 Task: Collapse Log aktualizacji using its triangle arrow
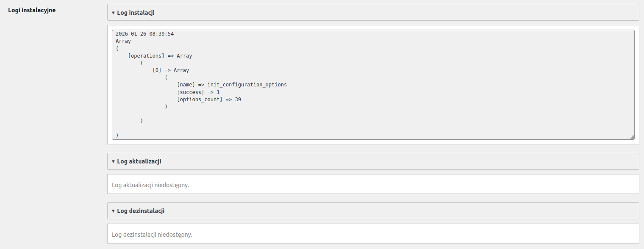click(113, 161)
